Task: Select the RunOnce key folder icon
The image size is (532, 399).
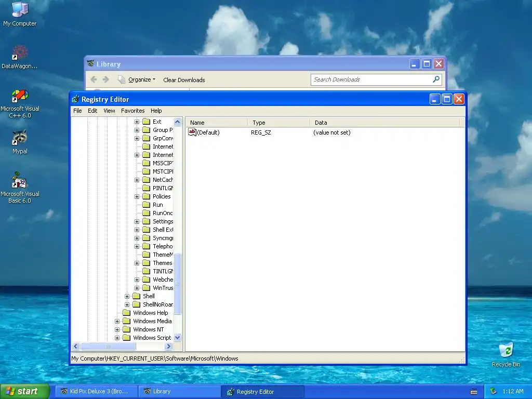Action: 146,213
